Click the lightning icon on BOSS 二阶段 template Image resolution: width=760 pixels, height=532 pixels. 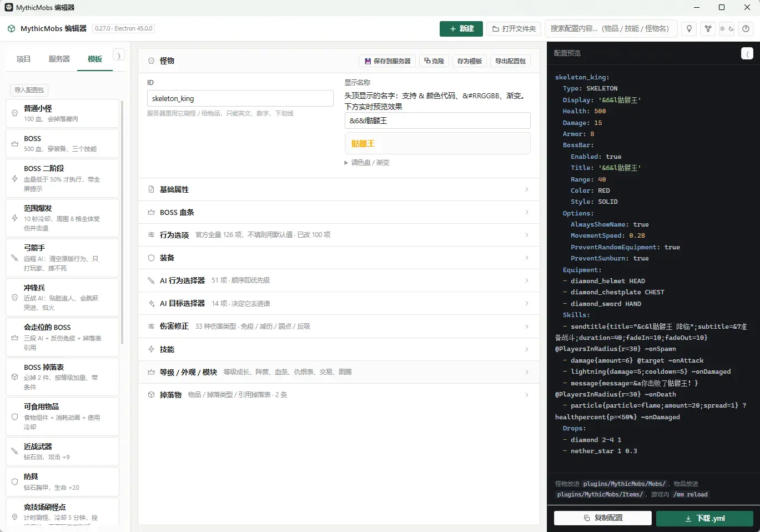point(15,178)
